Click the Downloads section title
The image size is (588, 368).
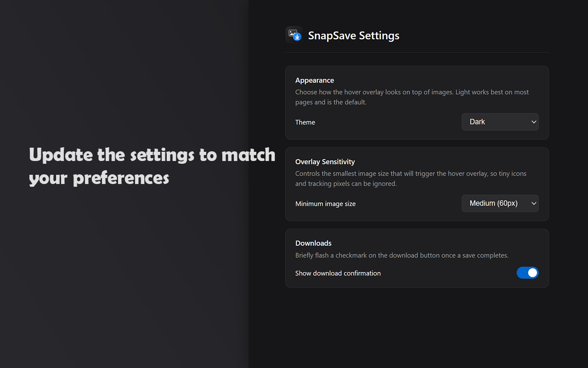point(313,243)
